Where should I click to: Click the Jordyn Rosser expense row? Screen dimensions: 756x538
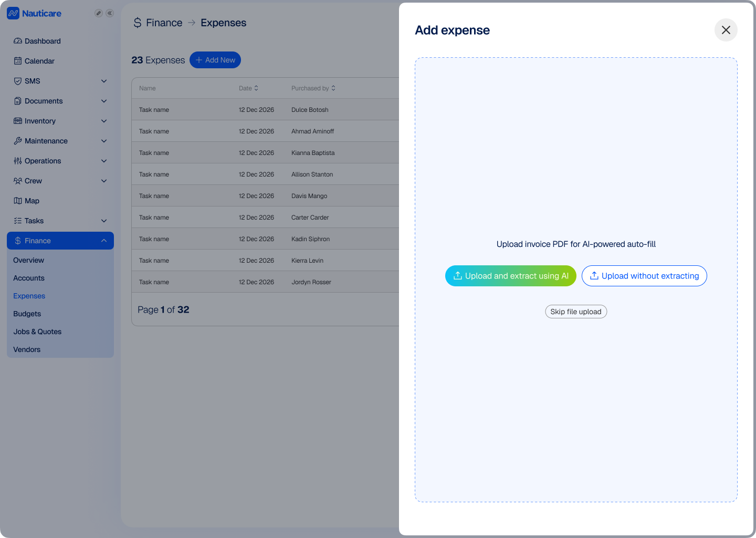[265, 282]
